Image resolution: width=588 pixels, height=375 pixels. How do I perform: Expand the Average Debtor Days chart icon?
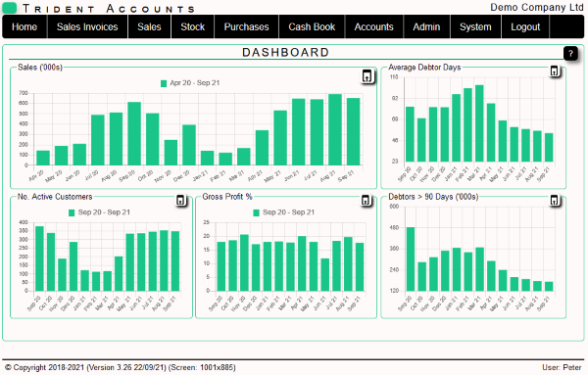pos(555,70)
